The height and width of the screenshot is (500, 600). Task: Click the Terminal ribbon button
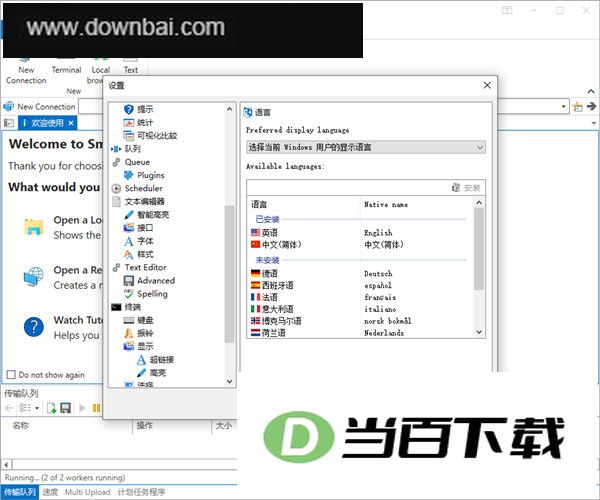[x=67, y=67]
